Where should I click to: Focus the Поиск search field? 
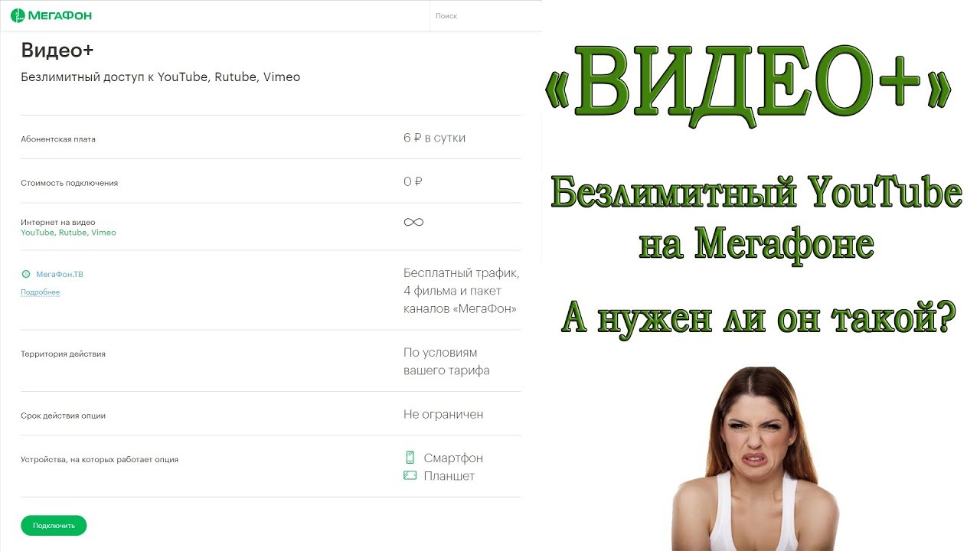click(x=485, y=15)
